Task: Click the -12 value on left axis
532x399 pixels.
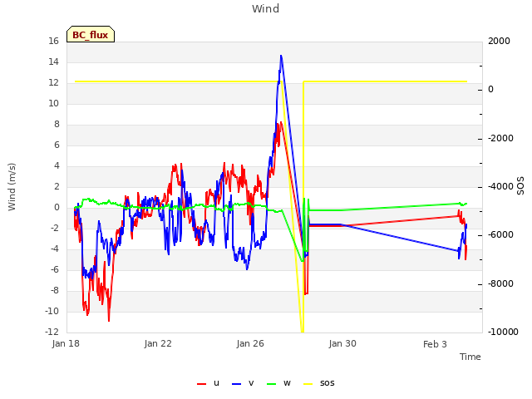Action: tap(52, 332)
